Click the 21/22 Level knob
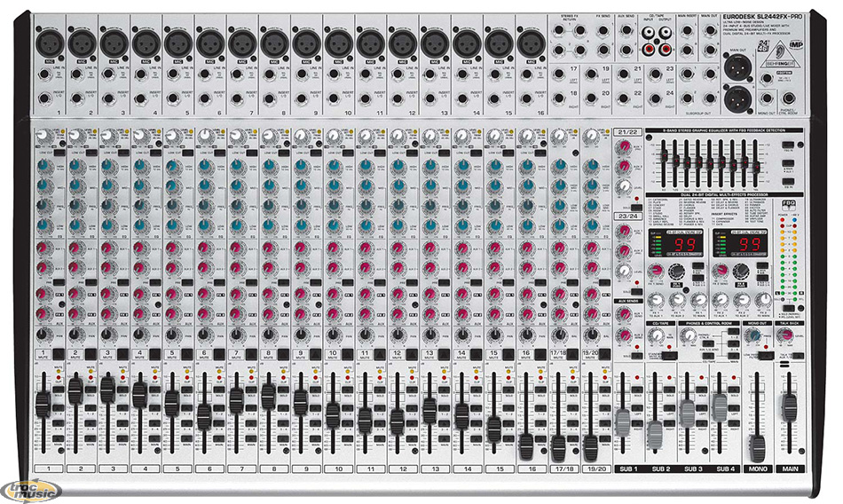The image size is (843, 504). tap(624, 186)
